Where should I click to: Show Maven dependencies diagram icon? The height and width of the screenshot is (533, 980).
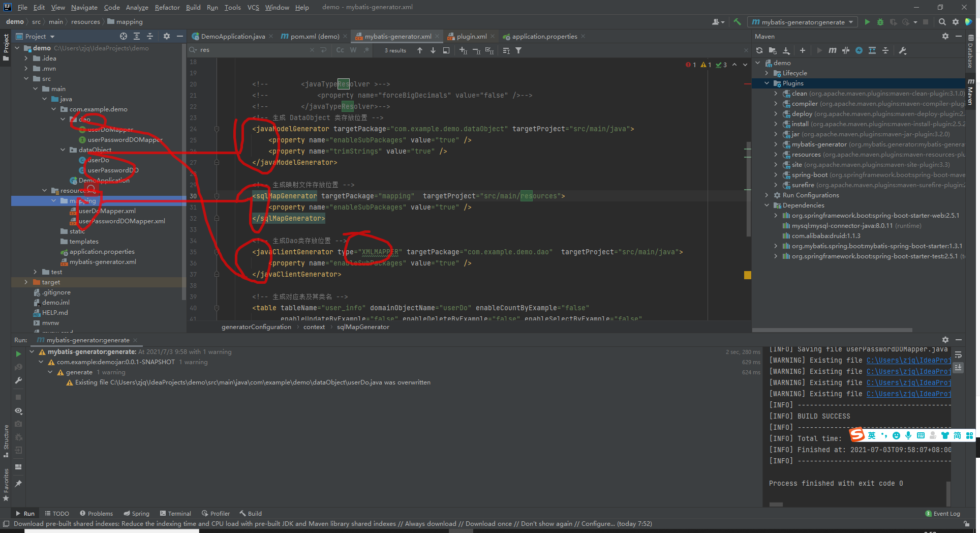tap(872, 50)
